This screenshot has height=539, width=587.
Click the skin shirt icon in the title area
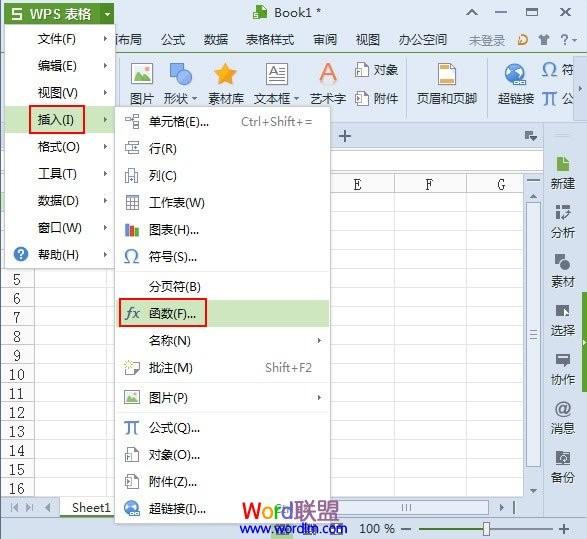[544, 39]
